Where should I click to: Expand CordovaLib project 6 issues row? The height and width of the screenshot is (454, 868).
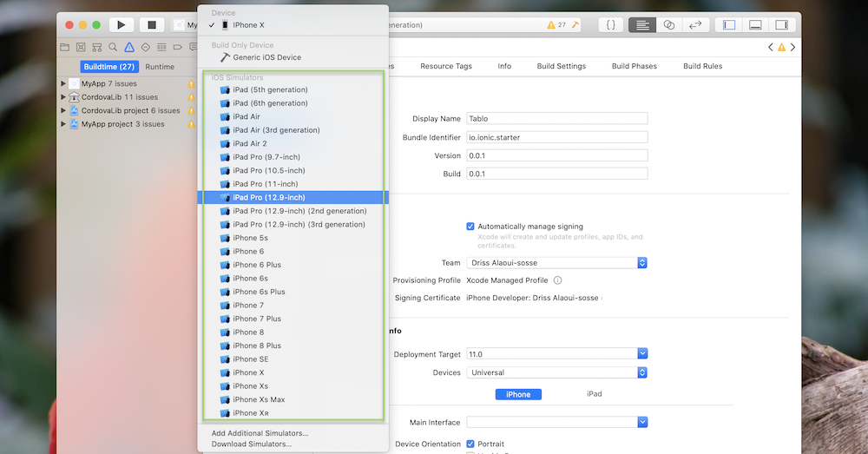coord(63,110)
